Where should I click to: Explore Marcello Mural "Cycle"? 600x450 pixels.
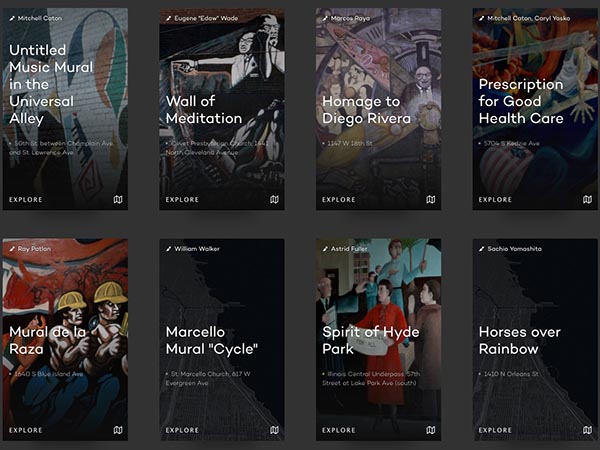coord(182,430)
